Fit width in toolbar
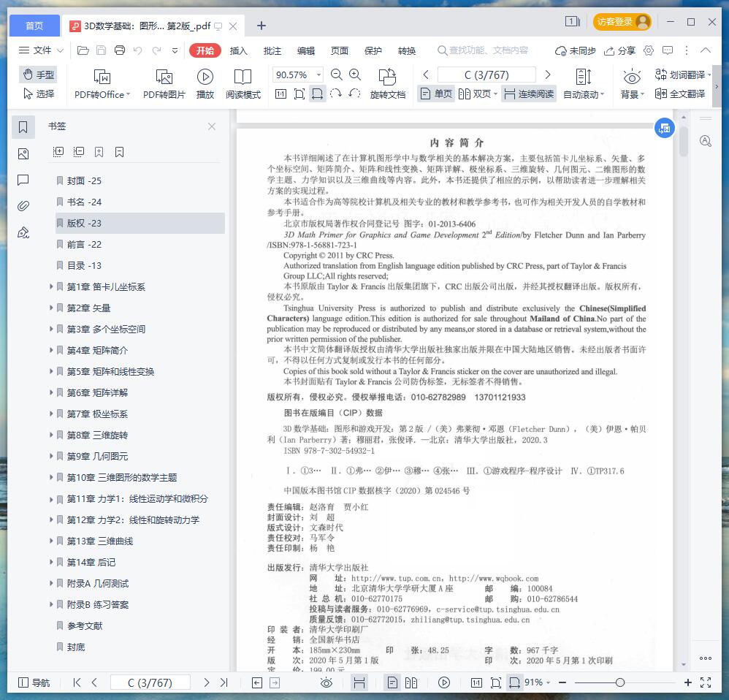 [x=318, y=94]
